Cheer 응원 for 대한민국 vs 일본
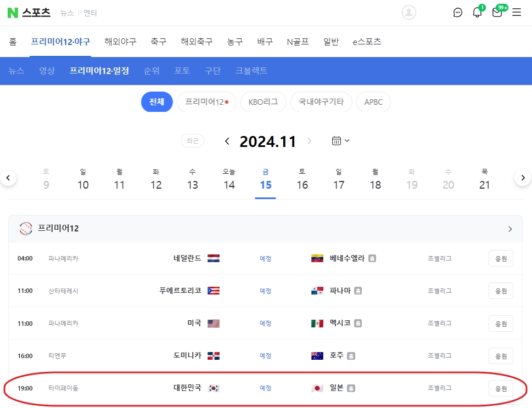 coord(501,388)
